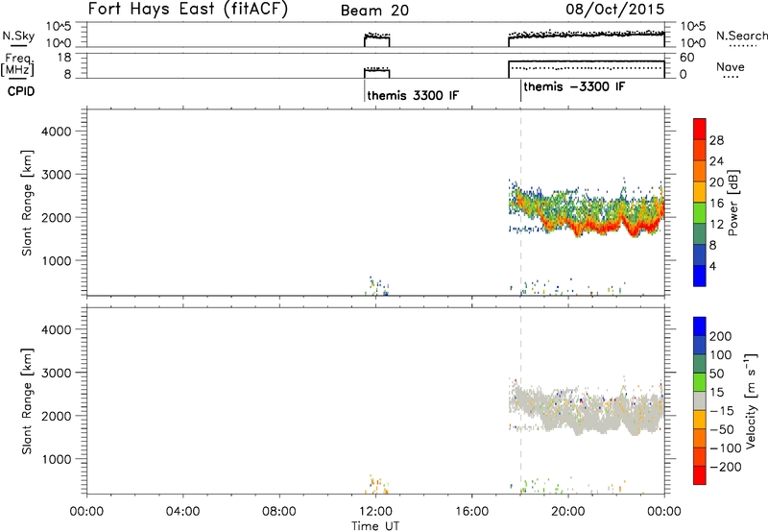Click 'Slant Range [km]' label of power panel
The image size is (768, 532).
click(27, 203)
